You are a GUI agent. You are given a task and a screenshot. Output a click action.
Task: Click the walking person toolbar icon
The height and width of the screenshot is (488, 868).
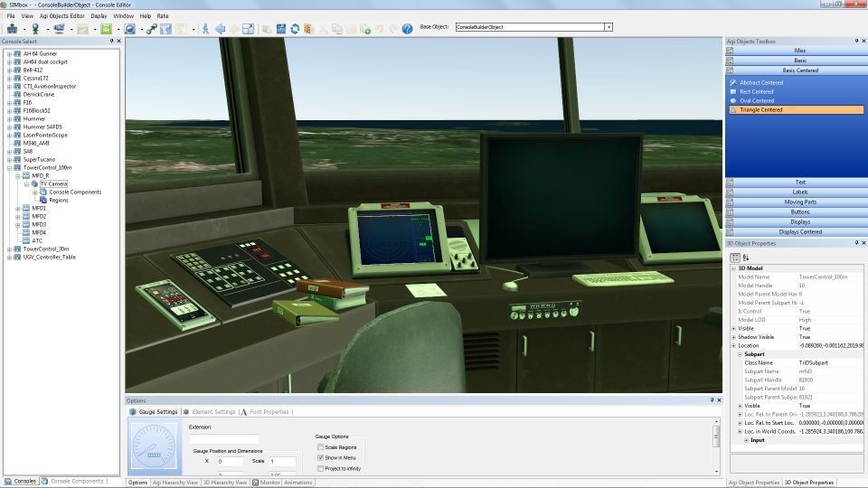(205, 29)
